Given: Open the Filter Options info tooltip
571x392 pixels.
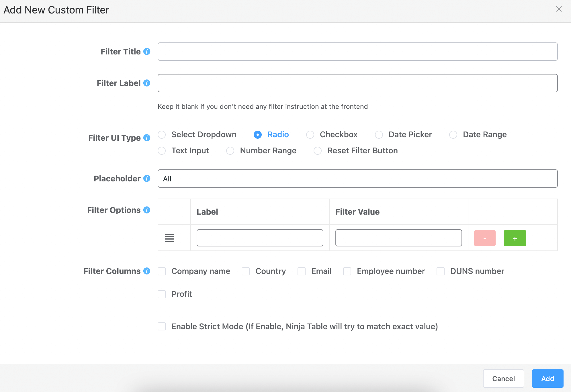Looking at the screenshot, I should pyautogui.click(x=147, y=210).
